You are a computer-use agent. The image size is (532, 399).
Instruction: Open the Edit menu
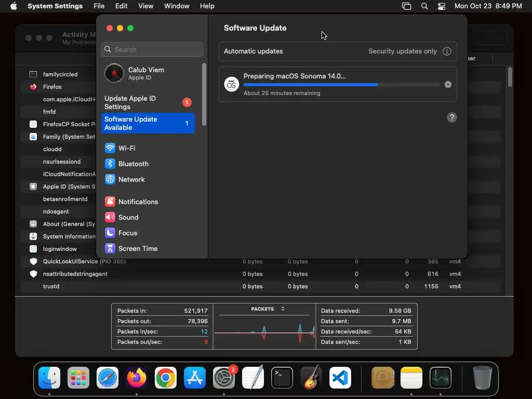pos(121,6)
